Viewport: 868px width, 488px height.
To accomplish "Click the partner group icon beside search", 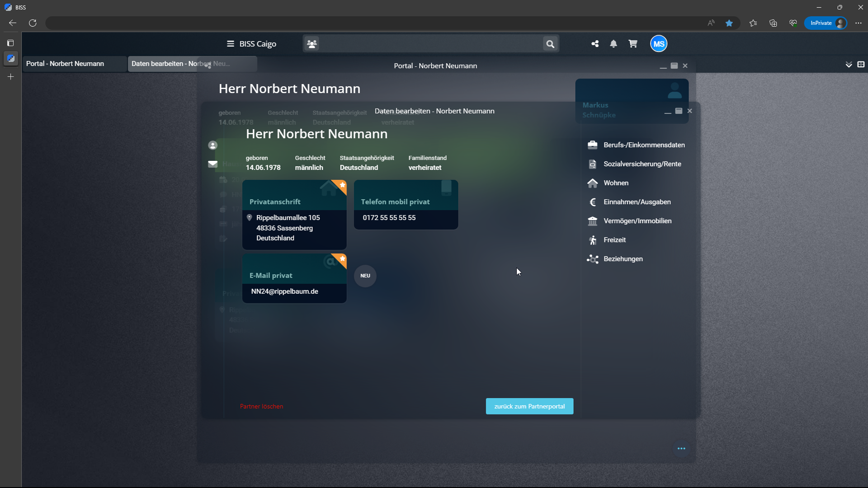I will coord(311,44).
